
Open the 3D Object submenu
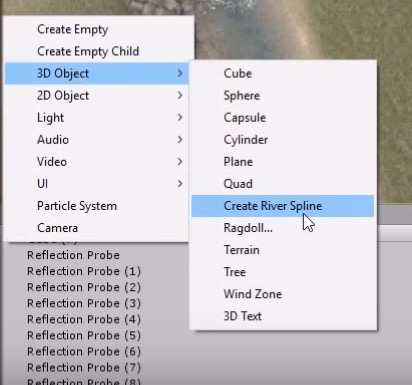97,73
